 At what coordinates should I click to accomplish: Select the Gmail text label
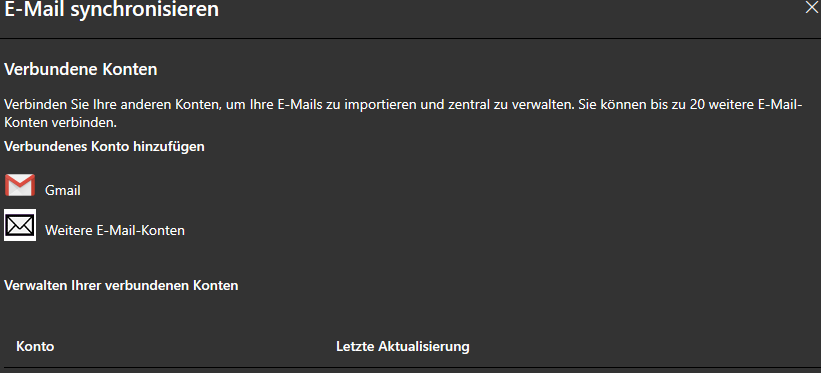tap(63, 191)
